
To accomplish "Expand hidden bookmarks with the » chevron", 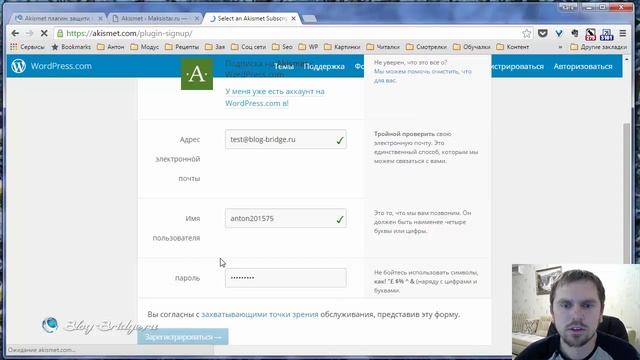I will [x=560, y=47].
